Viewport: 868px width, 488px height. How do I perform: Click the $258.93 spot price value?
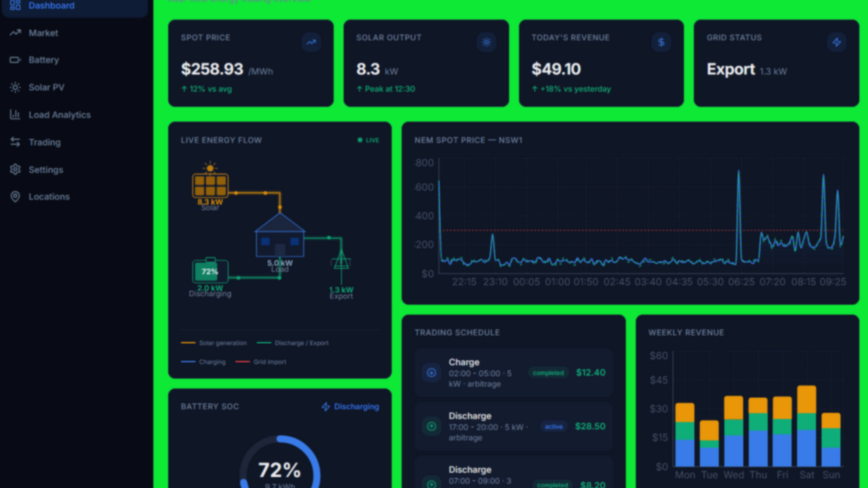[x=212, y=69]
